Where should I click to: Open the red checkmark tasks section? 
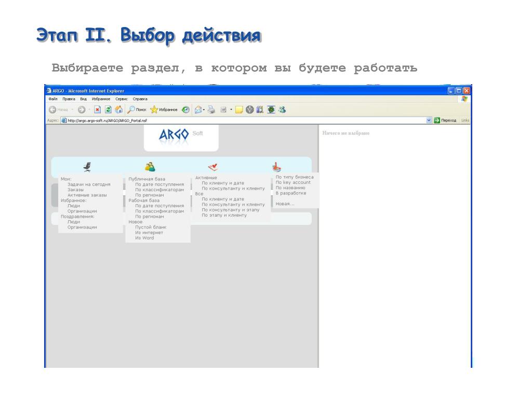(212, 167)
